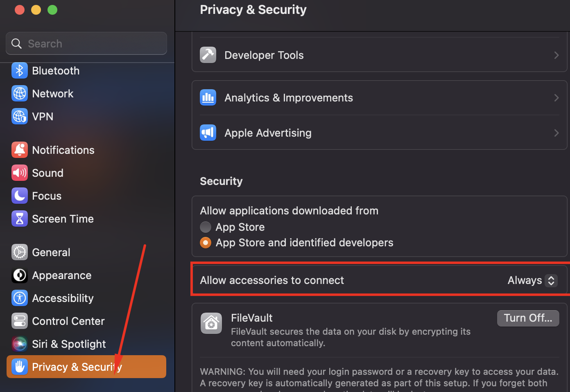Open the Apple Advertising settings row
The image size is (570, 392).
pyautogui.click(x=268, y=133)
